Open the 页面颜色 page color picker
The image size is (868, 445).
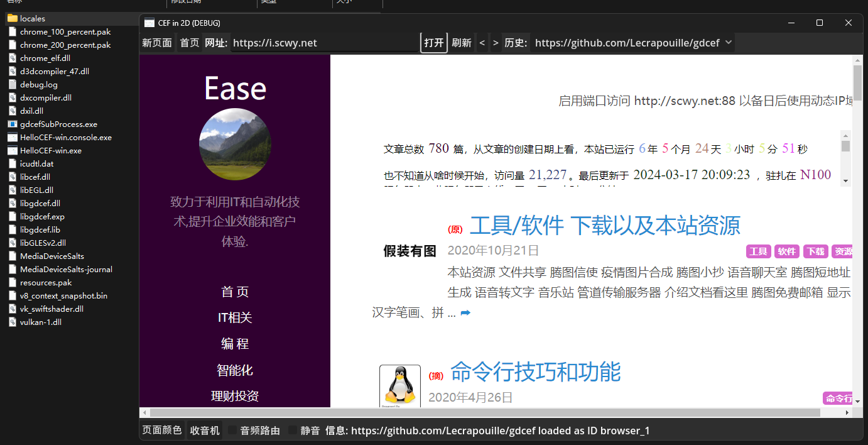162,431
